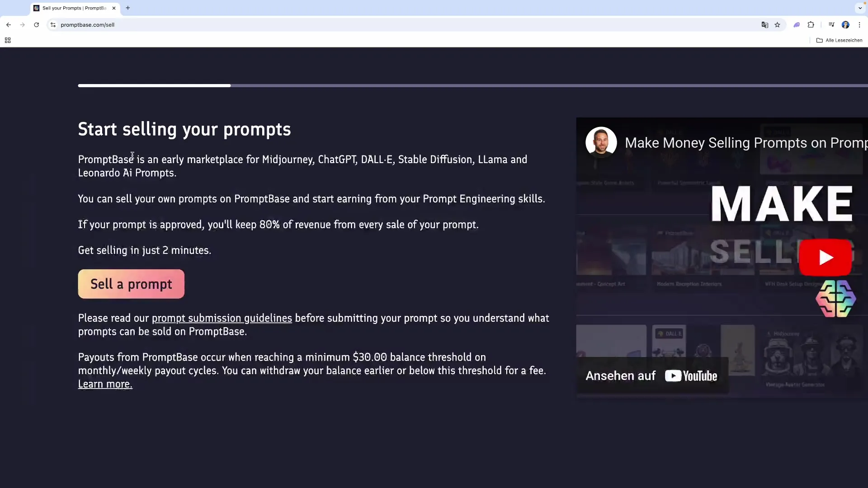Viewport: 868px width, 488px height.
Task: Bookmark this page with the star icon
Action: click(777, 25)
